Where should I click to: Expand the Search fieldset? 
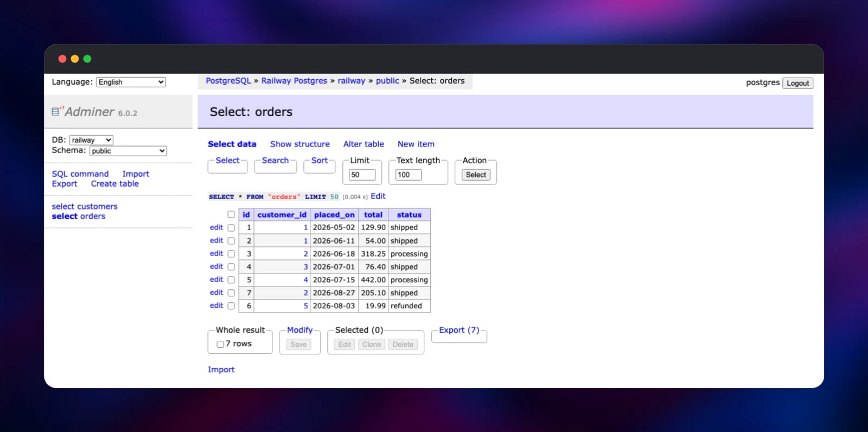pyautogui.click(x=275, y=161)
